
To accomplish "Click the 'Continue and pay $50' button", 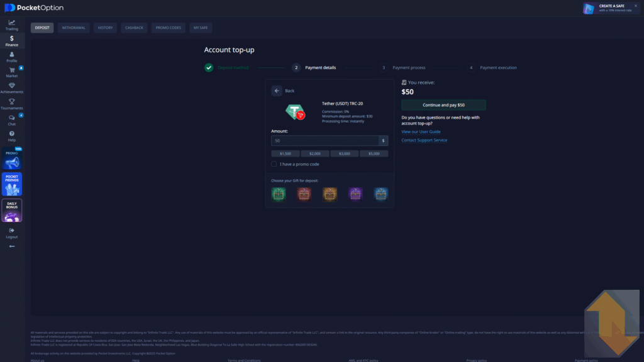I will pyautogui.click(x=443, y=104).
